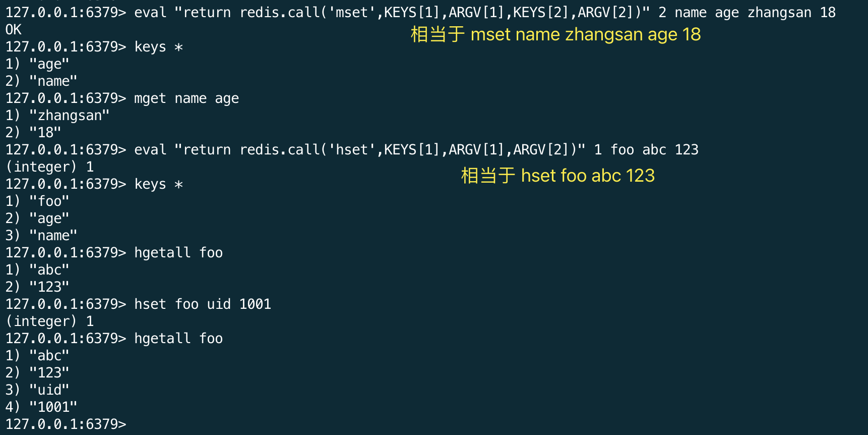The height and width of the screenshot is (435, 868).
Task: Click the yellow mset name zhangsan annotation
Action: 555,35
